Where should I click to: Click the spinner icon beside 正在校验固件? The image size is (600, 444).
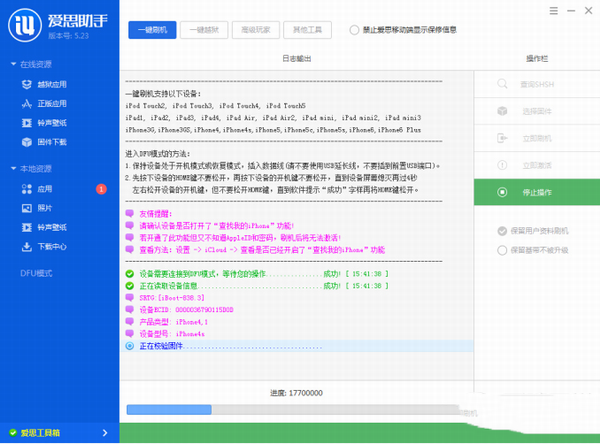130,346
